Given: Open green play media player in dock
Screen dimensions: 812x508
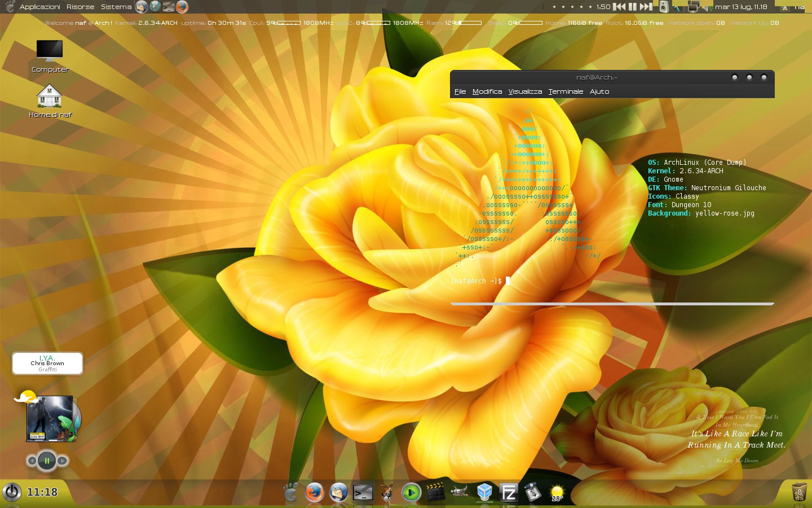Looking at the screenshot, I should pos(411,493).
